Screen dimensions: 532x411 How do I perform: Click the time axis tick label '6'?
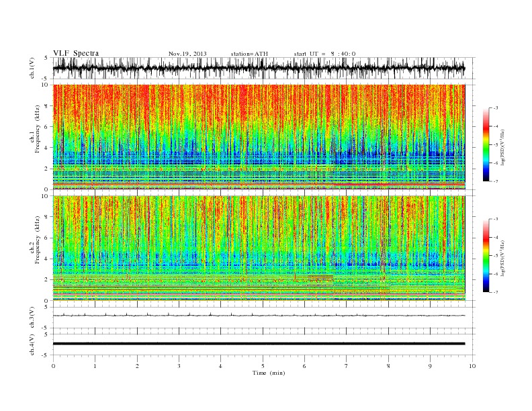[x=304, y=366]
